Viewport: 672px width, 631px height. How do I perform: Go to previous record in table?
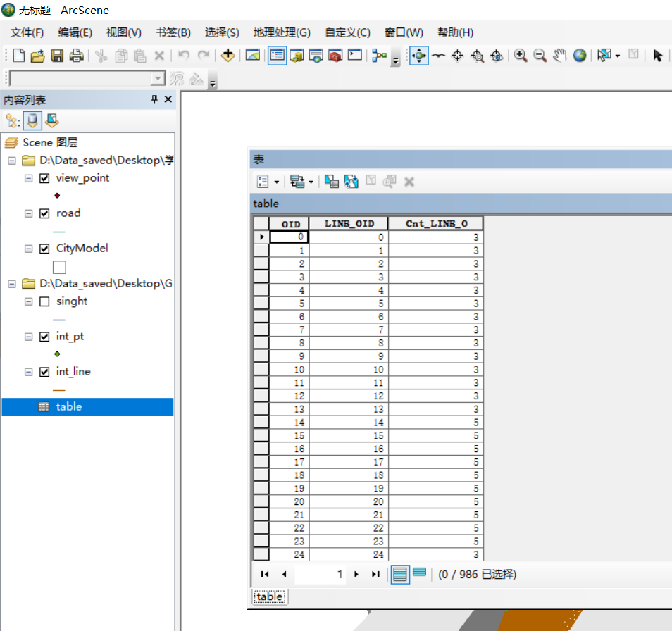(x=284, y=575)
